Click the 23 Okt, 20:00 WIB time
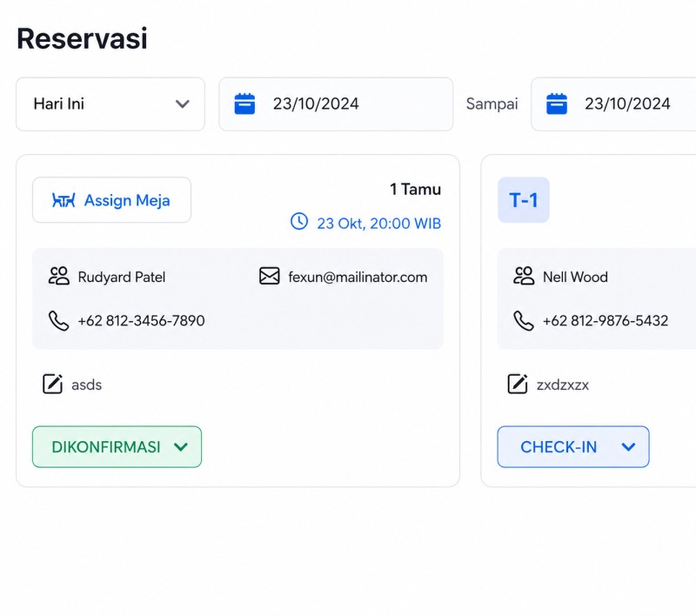This screenshot has width=696, height=616. point(378,224)
